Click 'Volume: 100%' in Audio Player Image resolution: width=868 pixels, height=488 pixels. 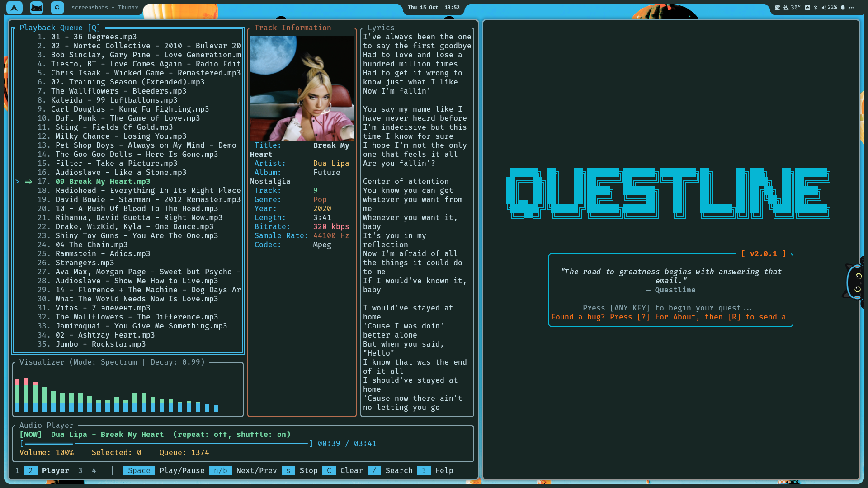(47, 452)
